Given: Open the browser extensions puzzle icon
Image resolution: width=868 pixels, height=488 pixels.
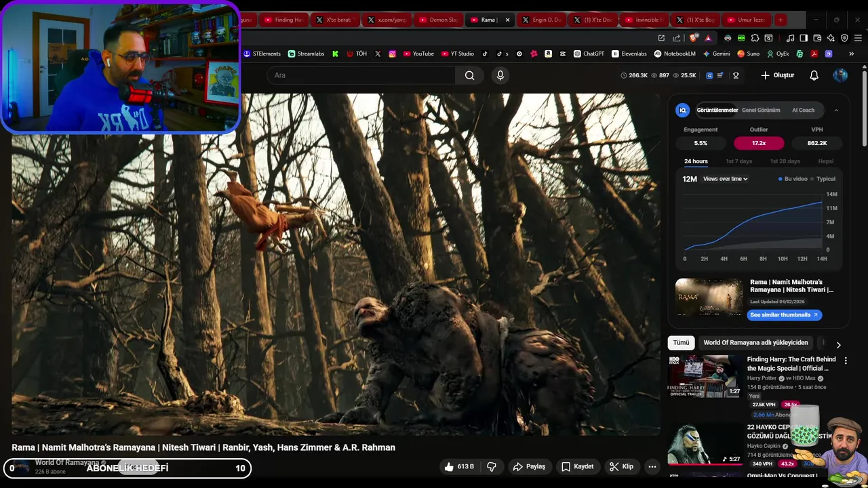Looking at the screenshot, I should pyautogui.click(x=755, y=38).
